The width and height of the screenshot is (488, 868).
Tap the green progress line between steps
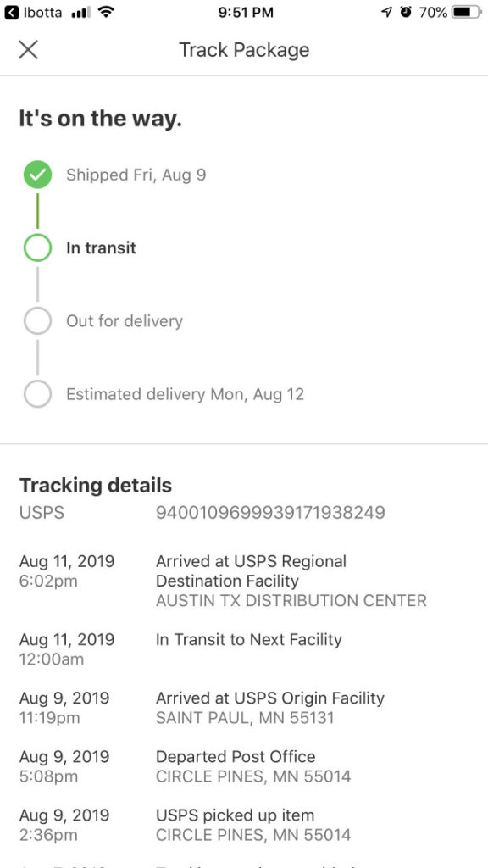[36, 211]
